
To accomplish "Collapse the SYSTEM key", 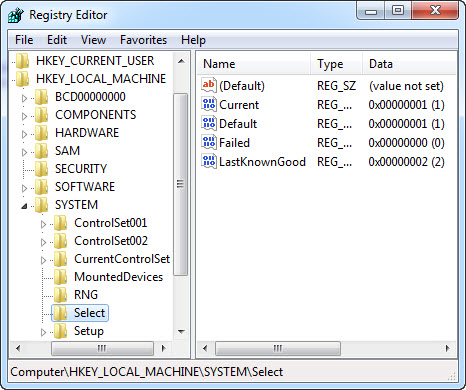I will 24,206.
